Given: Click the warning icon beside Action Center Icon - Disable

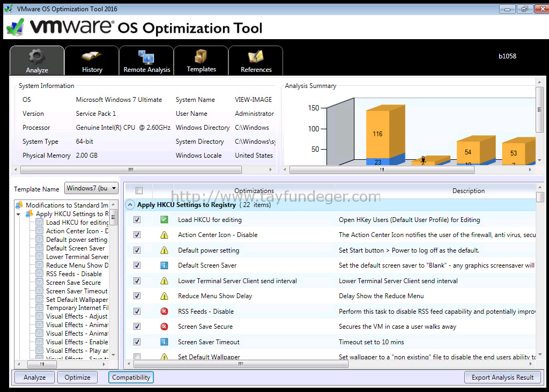Looking at the screenshot, I should [164, 235].
